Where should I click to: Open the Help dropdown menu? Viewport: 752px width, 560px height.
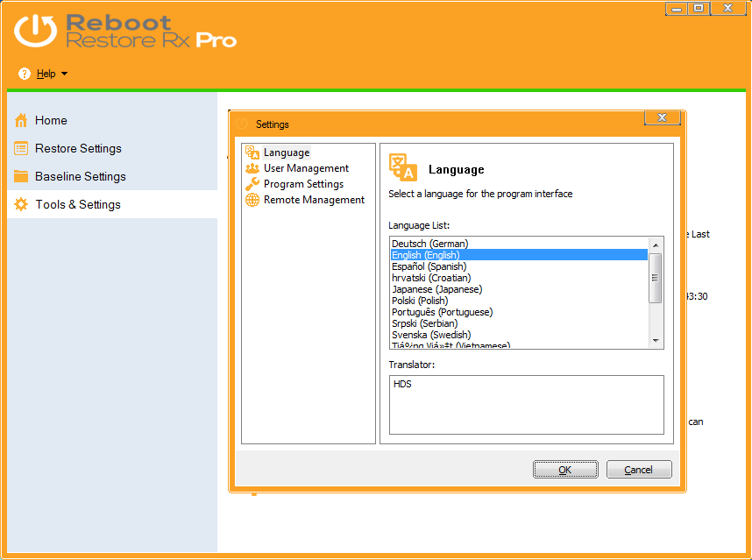(46, 74)
